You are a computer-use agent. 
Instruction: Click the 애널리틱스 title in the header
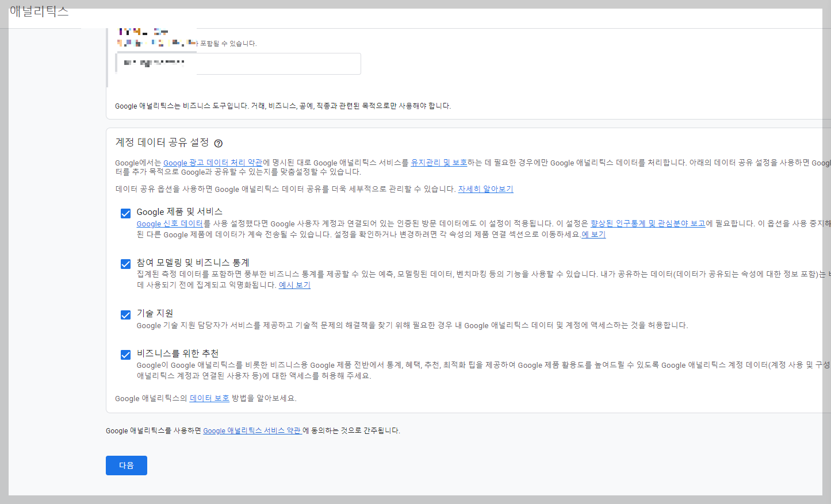[x=39, y=11]
